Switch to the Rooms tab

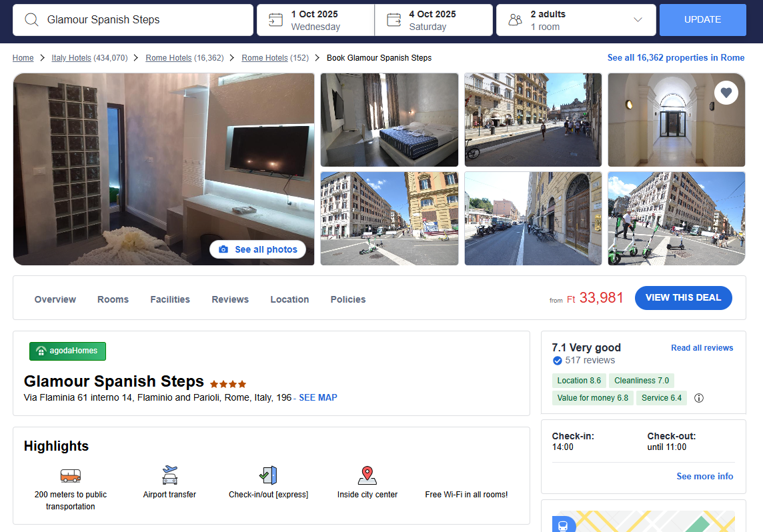113,299
